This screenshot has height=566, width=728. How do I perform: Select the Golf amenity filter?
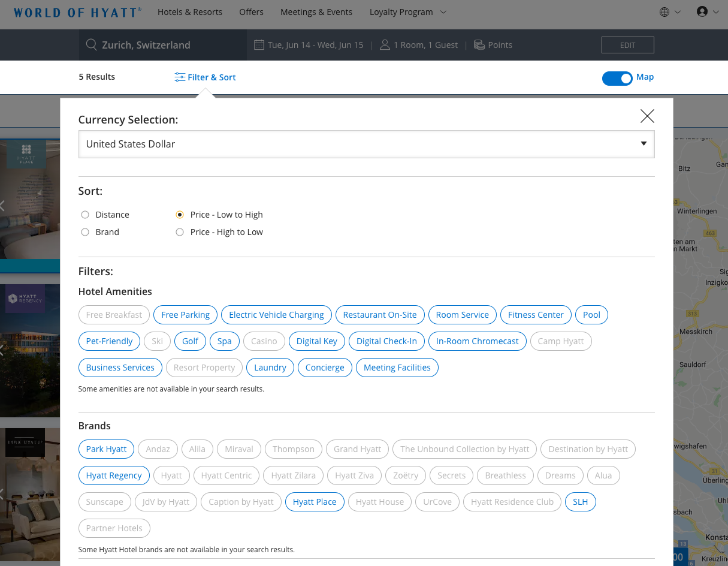[191, 341]
